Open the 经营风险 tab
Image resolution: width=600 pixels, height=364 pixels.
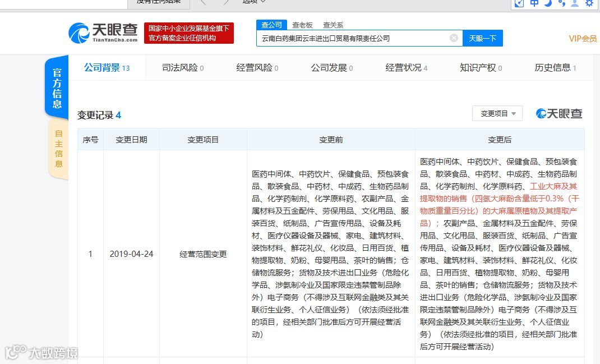coord(257,68)
